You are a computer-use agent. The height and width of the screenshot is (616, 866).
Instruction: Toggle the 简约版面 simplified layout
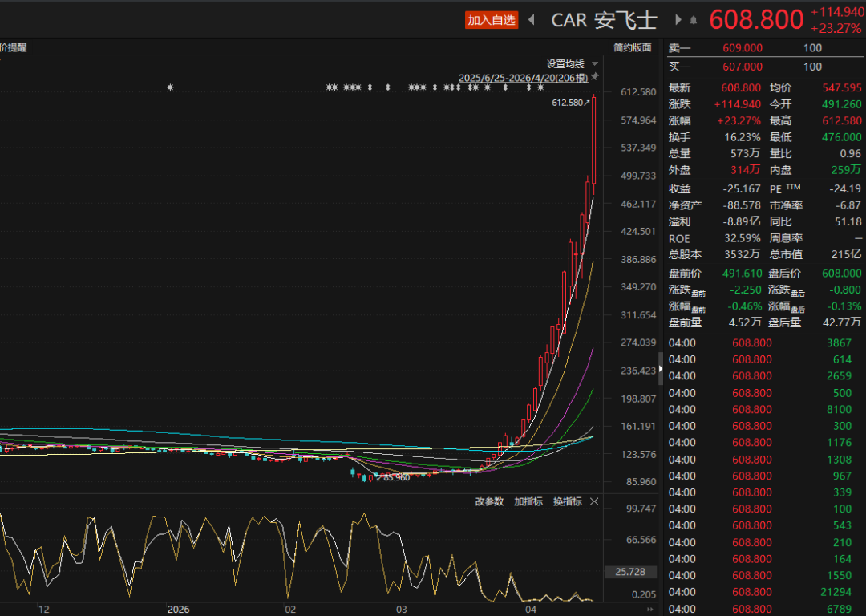point(632,47)
